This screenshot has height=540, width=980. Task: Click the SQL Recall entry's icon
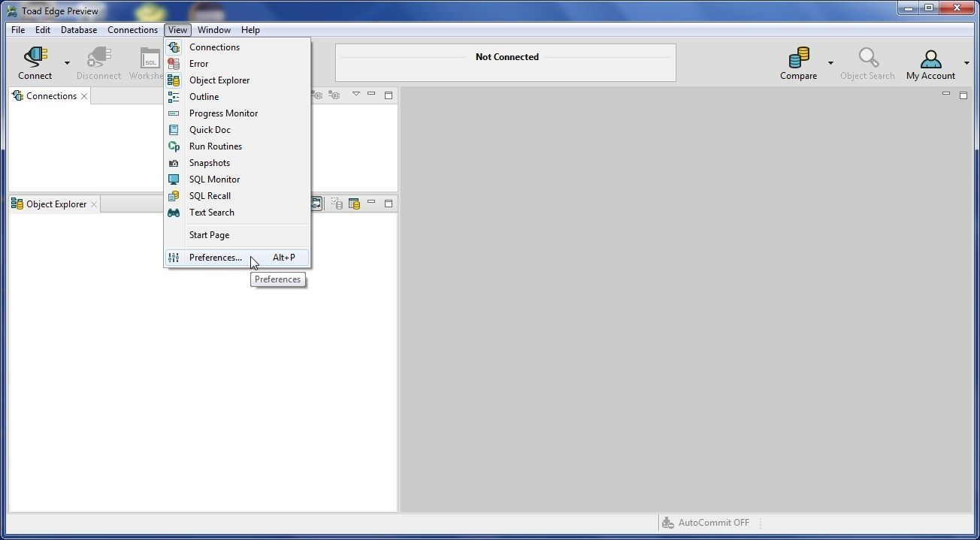174,196
